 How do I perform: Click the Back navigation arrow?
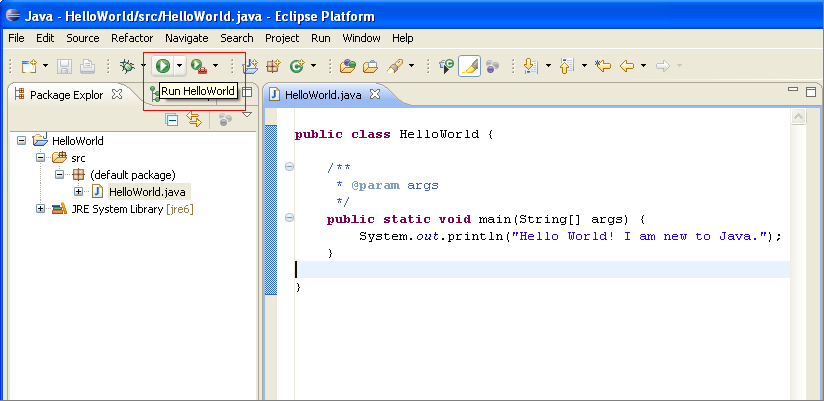click(627, 66)
